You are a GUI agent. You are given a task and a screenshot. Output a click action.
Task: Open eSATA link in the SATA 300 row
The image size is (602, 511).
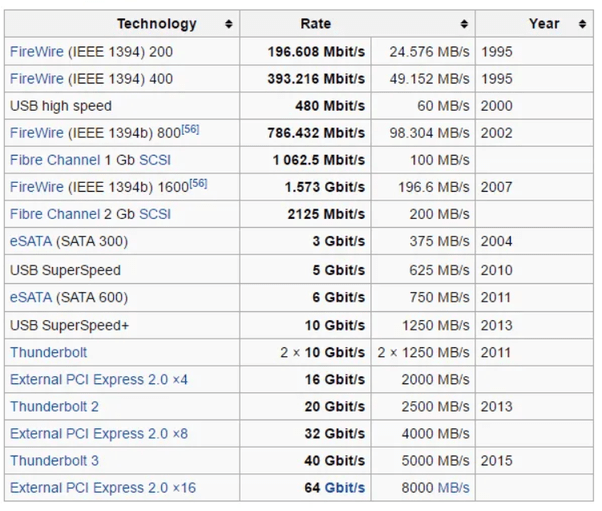click(x=31, y=241)
